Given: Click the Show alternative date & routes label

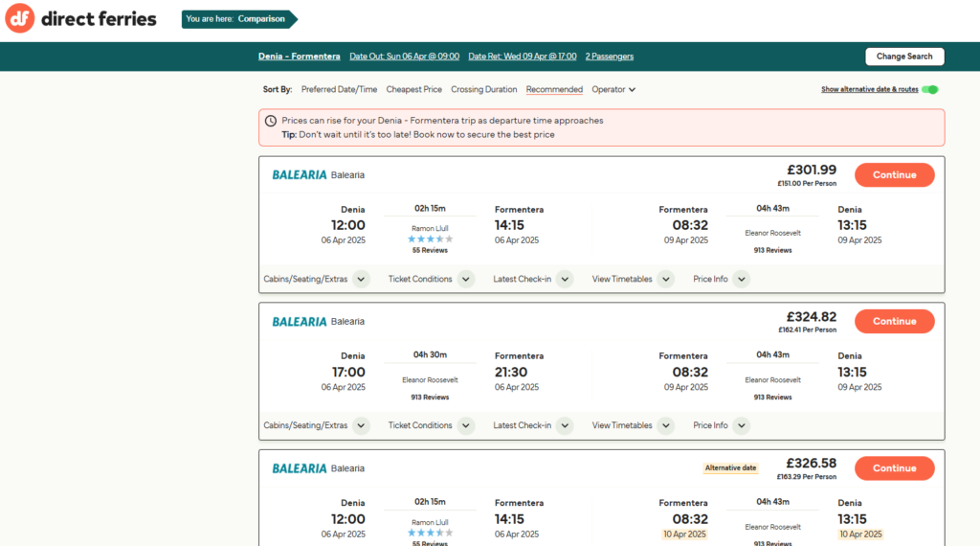Looking at the screenshot, I should (869, 89).
